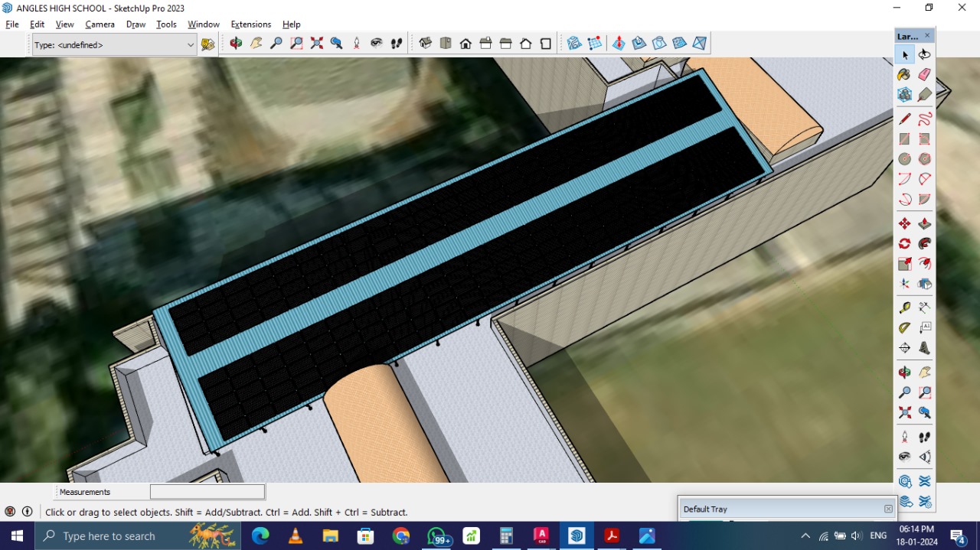The image size is (980, 550).
Task: Open the Extensions menu
Action: point(251,24)
